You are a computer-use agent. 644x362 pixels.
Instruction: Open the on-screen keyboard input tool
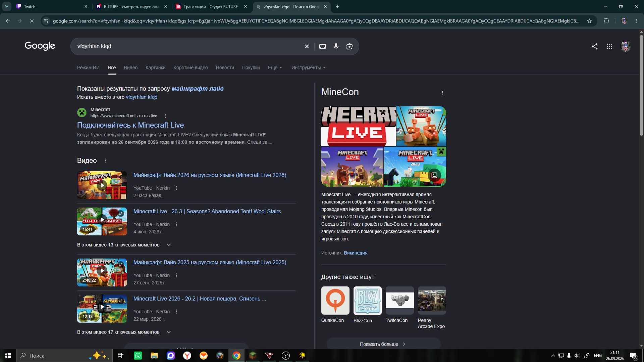click(x=322, y=46)
